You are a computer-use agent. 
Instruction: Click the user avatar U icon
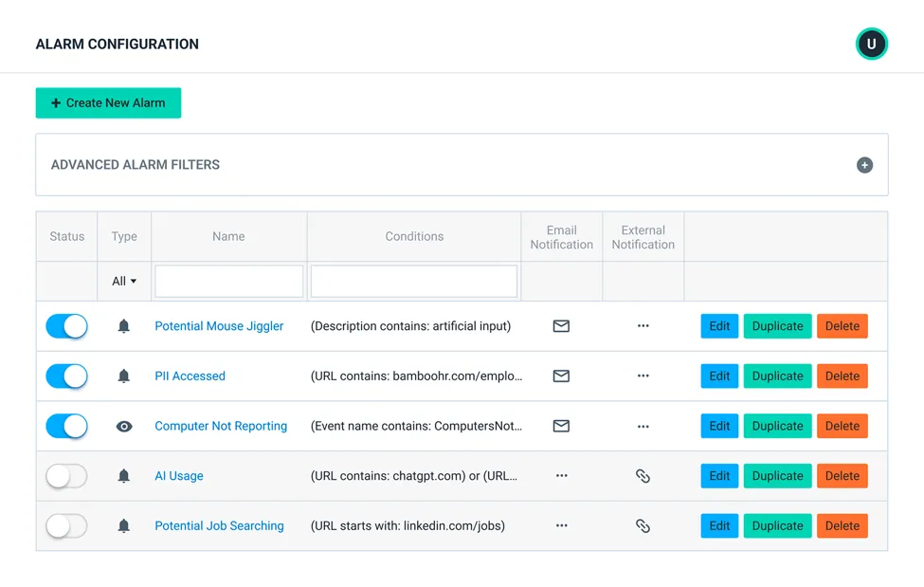point(872,44)
